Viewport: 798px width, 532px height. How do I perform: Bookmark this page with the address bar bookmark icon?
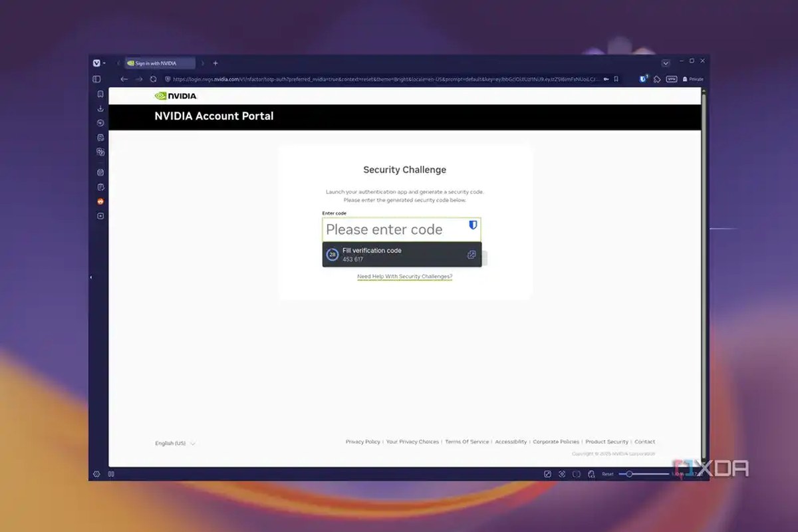tap(616, 79)
